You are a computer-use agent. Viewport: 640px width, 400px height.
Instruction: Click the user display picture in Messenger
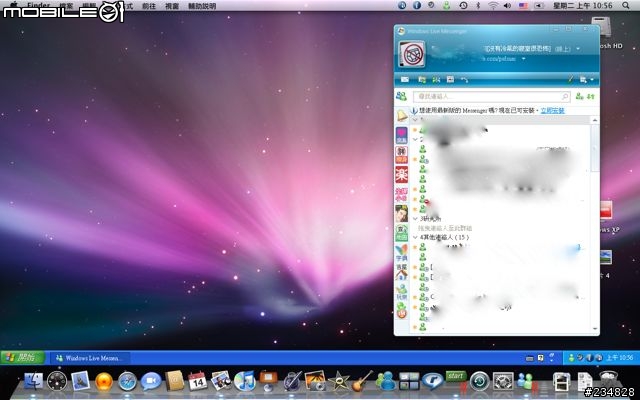point(412,54)
